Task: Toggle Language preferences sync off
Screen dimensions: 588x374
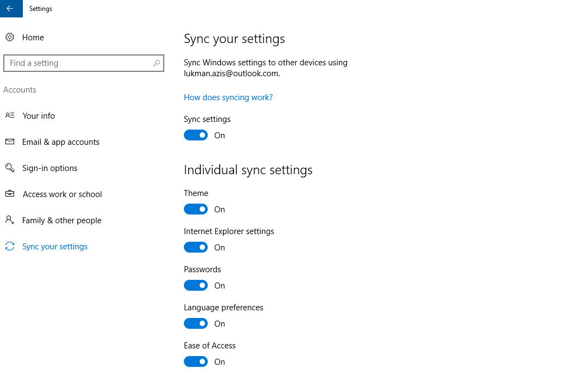Action: pyautogui.click(x=196, y=324)
